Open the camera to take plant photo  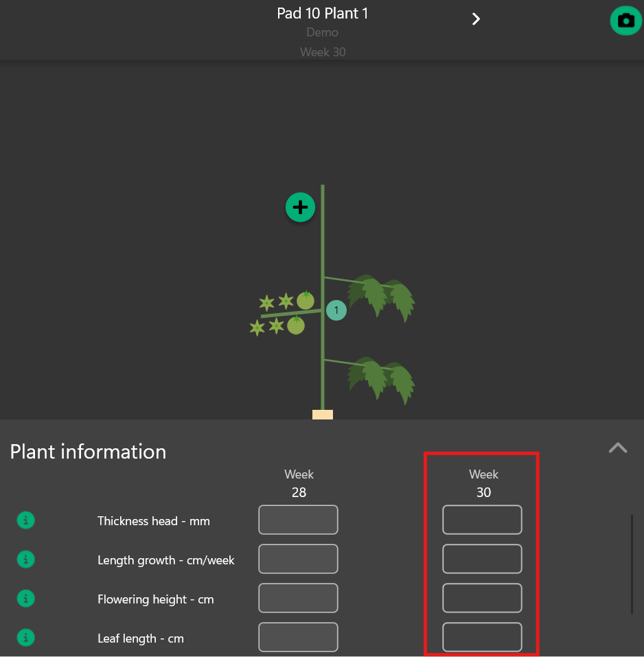(x=625, y=21)
